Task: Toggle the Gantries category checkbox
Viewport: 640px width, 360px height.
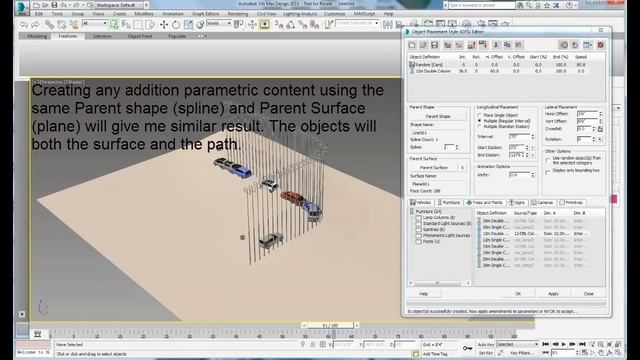Action: 418,229
